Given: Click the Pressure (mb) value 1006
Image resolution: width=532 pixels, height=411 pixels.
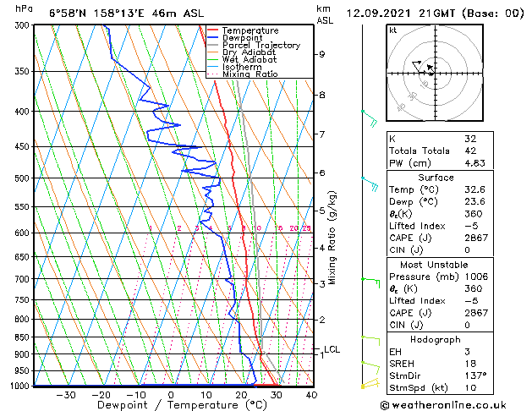Looking at the screenshot, I should pyautogui.click(x=476, y=277).
